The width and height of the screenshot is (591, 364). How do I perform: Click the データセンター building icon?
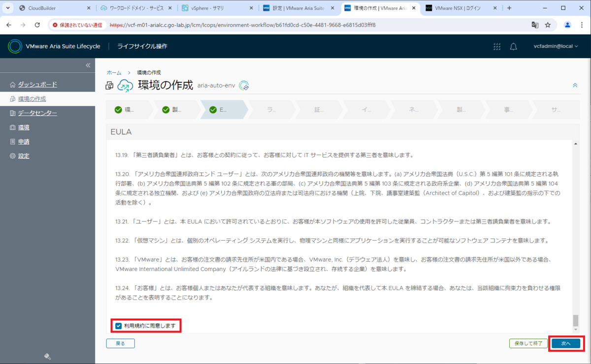click(x=13, y=113)
